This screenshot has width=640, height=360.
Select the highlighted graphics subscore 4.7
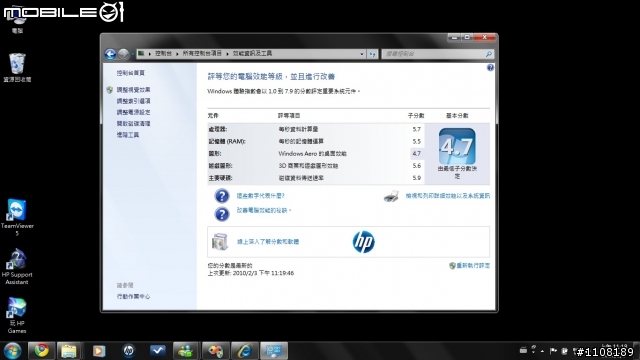pyautogui.click(x=416, y=154)
